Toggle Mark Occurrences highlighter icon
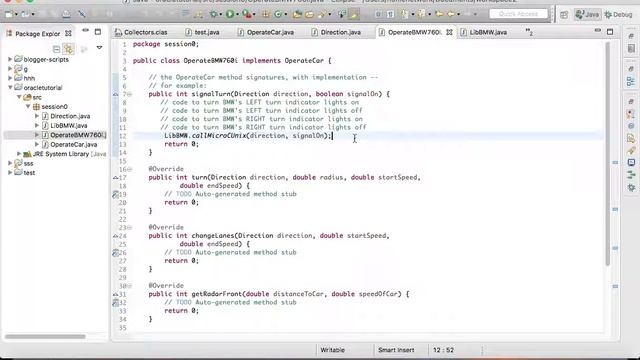 tap(354, 14)
